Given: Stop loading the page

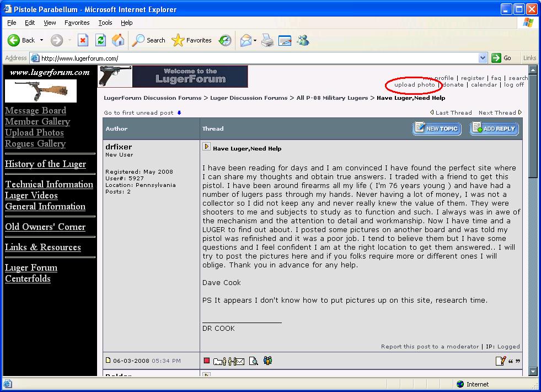Looking at the screenshot, I should click(x=83, y=40).
